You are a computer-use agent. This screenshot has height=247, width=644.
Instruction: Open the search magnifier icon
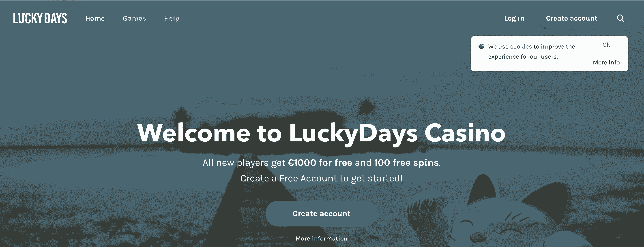pos(620,18)
